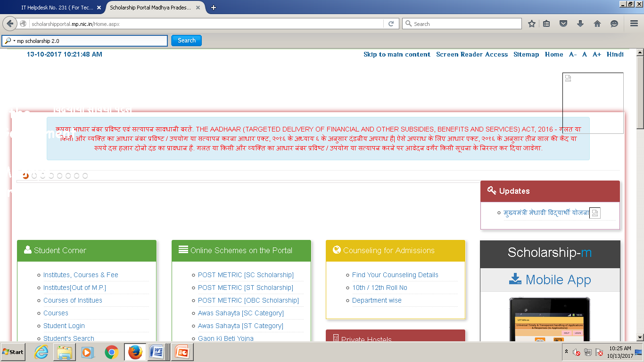
Task: Open the Firefox hamburger menu
Action: tap(634, 24)
